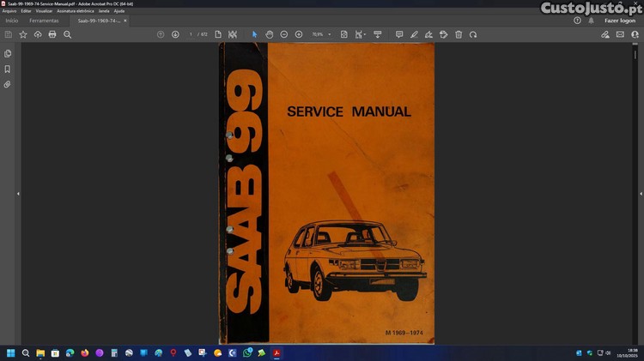
Task: Show the Attachments paperclip panel
Action: click(x=8, y=85)
